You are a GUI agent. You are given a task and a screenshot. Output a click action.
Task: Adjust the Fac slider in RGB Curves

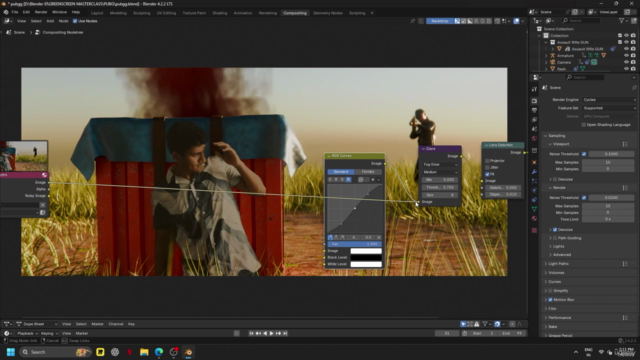coord(355,244)
